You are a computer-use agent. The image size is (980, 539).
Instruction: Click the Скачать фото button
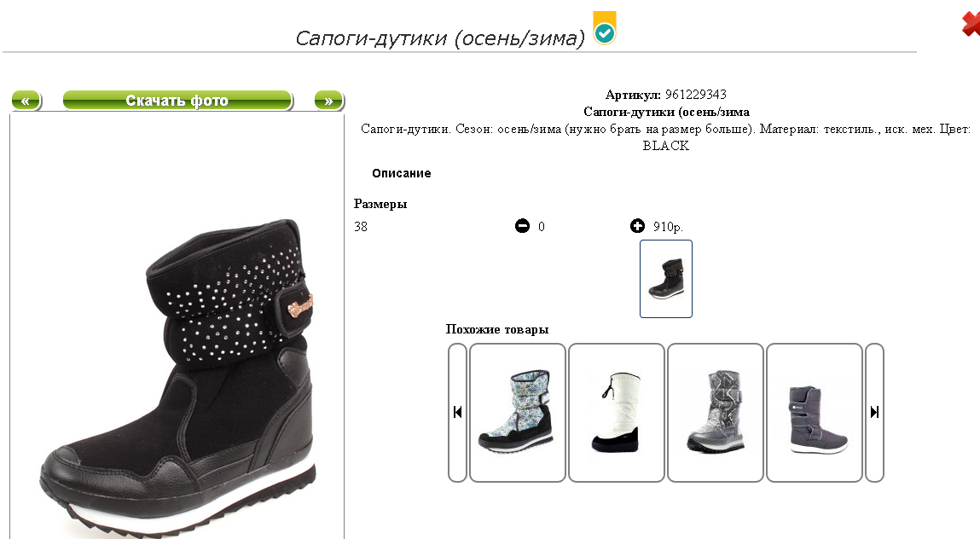point(177,100)
